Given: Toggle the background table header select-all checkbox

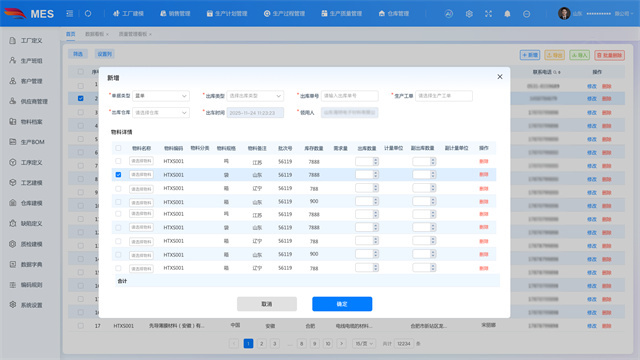Looking at the screenshot, I should [80, 72].
